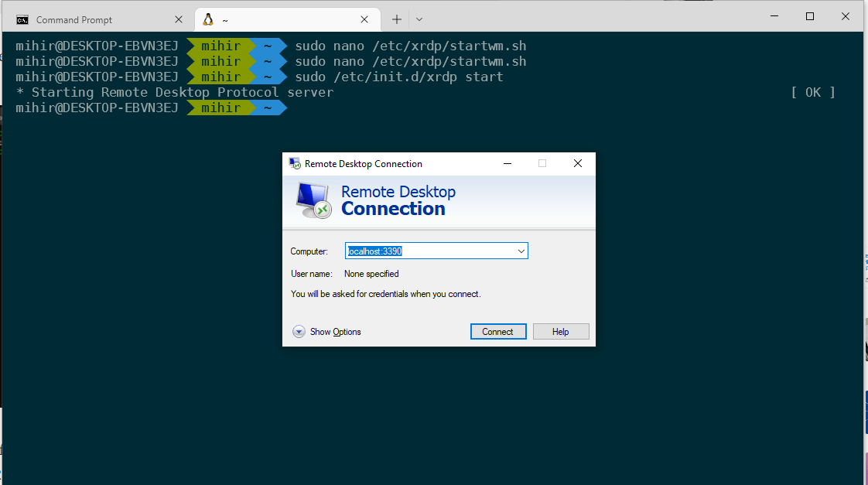Image resolution: width=868 pixels, height=485 pixels.
Task: Click the Help button
Action: click(560, 332)
